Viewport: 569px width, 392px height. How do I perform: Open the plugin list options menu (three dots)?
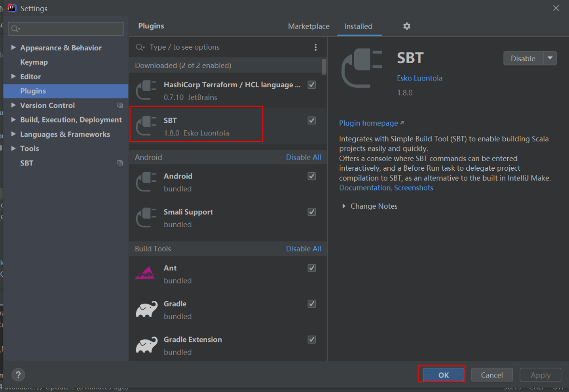(x=315, y=47)
